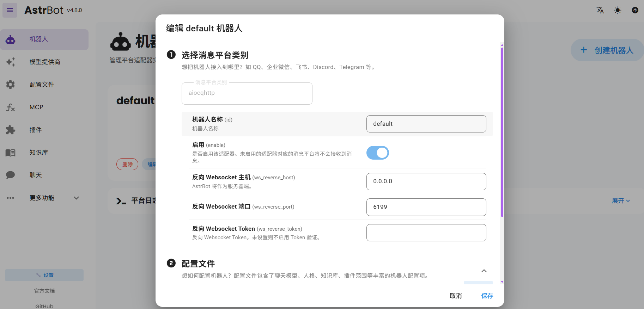Click the sparkle icon for 模型提供商
This screenshot has height=309, width=644.
(x=11, y=62)
